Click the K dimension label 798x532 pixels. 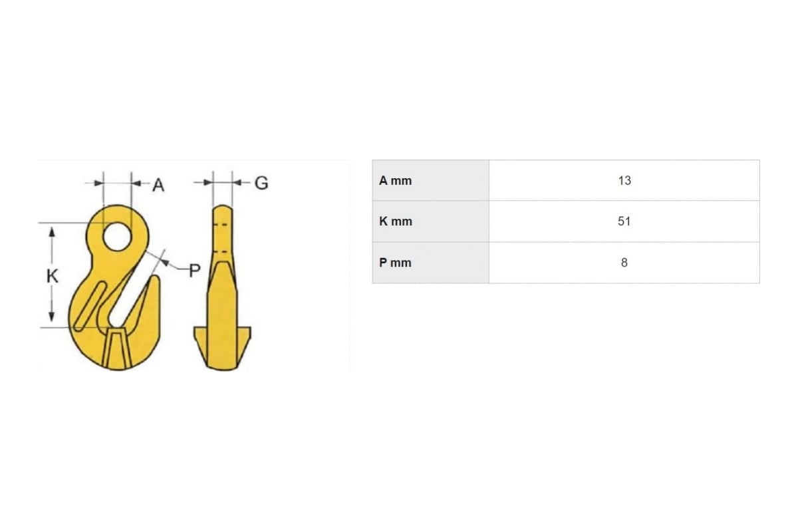pos(53,276)
